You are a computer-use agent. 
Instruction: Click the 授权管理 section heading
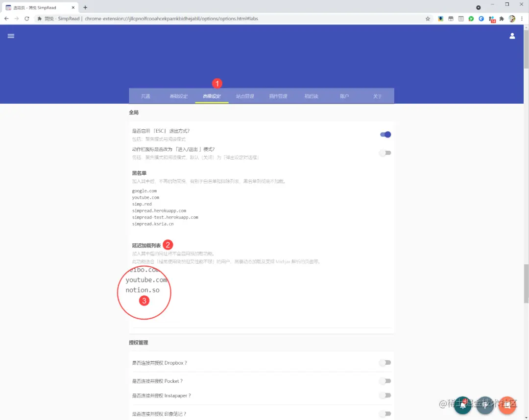point(138,343)
